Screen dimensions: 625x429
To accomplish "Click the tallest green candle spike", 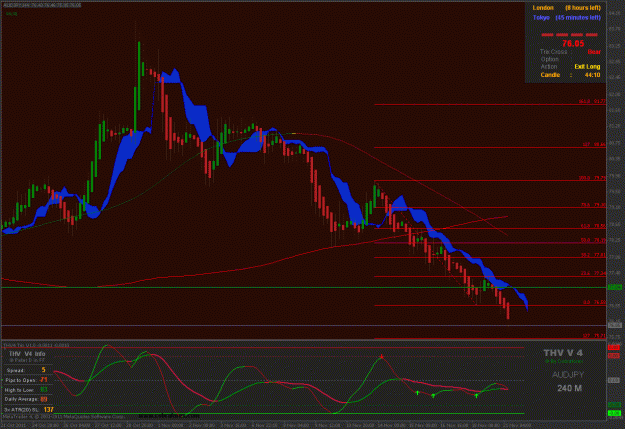I will click(139, 76).
